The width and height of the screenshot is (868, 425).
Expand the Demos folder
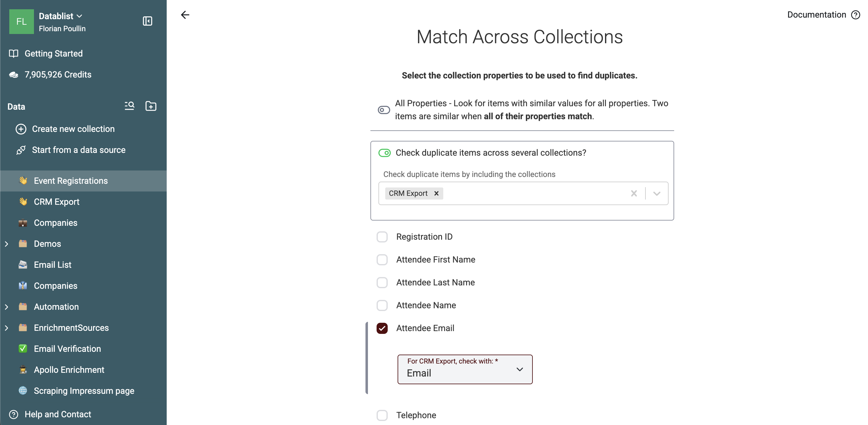pos(6,244)
